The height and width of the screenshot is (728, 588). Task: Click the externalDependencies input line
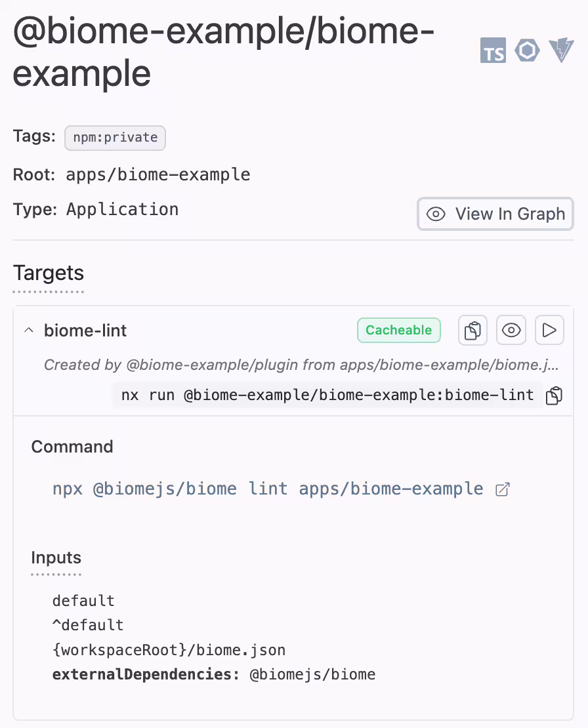pyautogui.click(x=214, y=675)
